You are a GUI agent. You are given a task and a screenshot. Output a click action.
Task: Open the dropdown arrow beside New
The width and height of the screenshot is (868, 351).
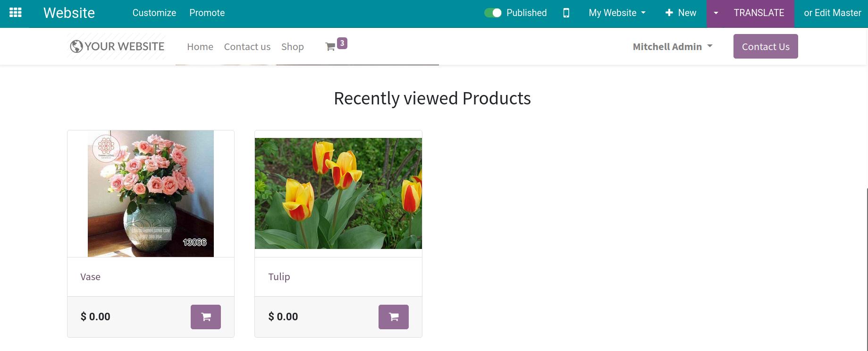pos(716,13)
